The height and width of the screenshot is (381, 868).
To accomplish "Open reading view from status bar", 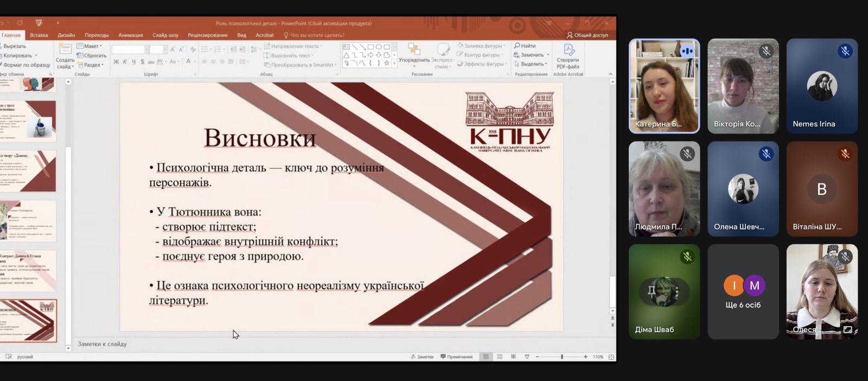I will [513, 357].
